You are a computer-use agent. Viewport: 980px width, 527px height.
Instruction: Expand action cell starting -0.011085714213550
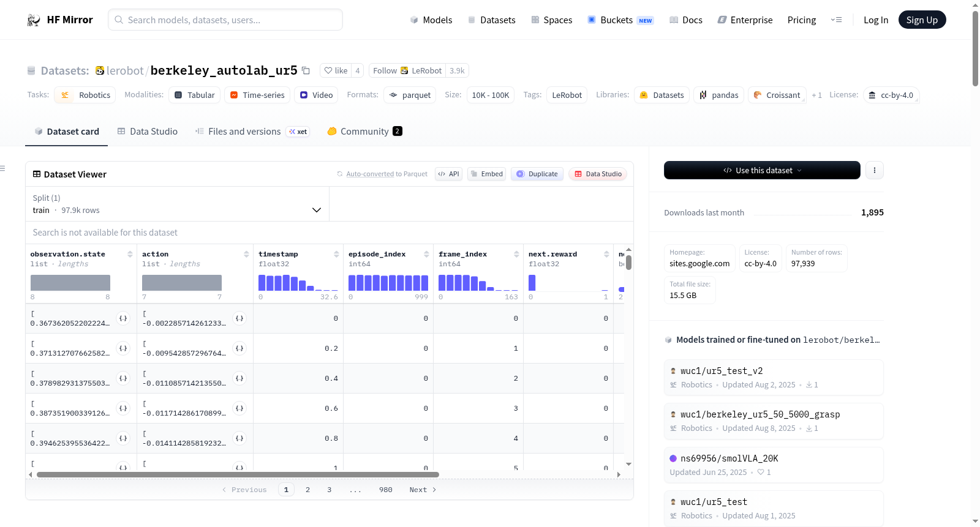pos(239,378)
